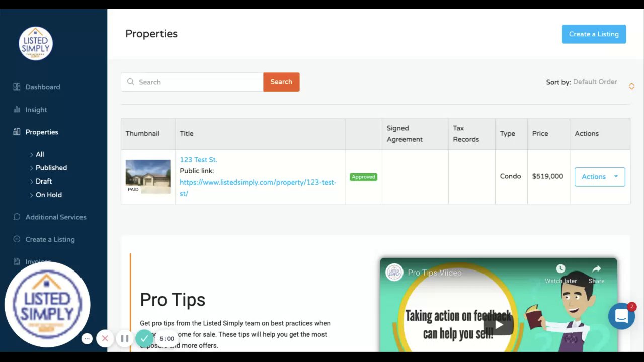The width and height of the screenshot is (644, 362).
Task: Click chevron beside Draft
Action: tap(31, 181)
